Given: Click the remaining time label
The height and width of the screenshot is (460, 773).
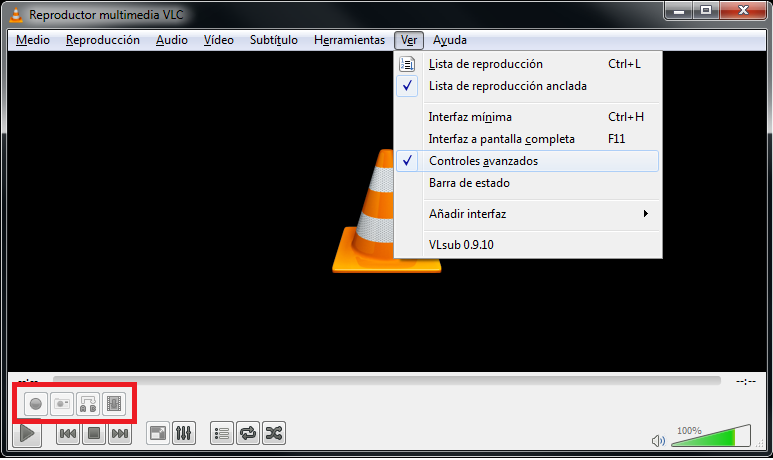Looking at the screenshot, I should click(746, 381).
